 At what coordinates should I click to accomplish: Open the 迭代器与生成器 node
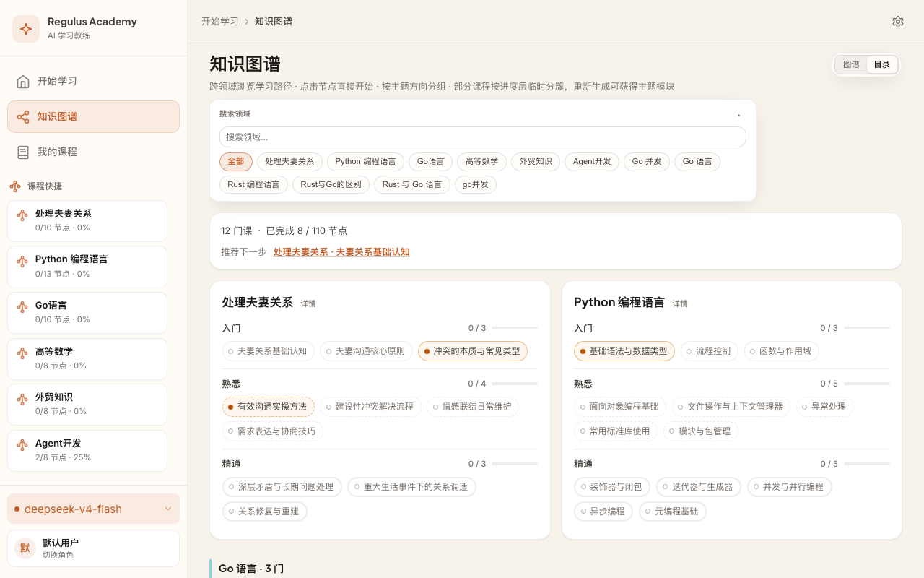click(699, 487)
